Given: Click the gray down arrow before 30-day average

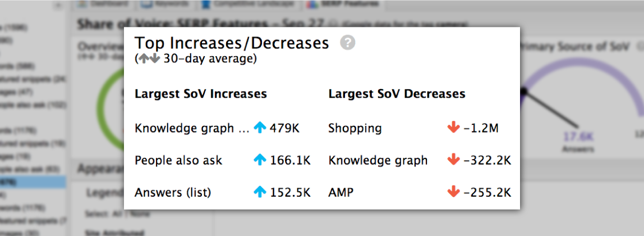Looking at the screenshot, I should click(x=154, y=59).
